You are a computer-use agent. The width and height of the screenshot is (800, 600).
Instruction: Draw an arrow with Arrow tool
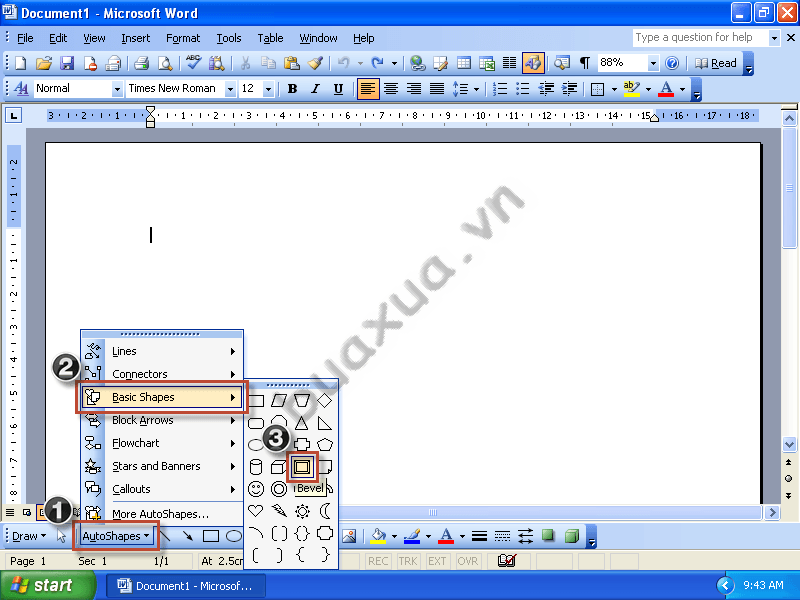(x=188, y=536)
